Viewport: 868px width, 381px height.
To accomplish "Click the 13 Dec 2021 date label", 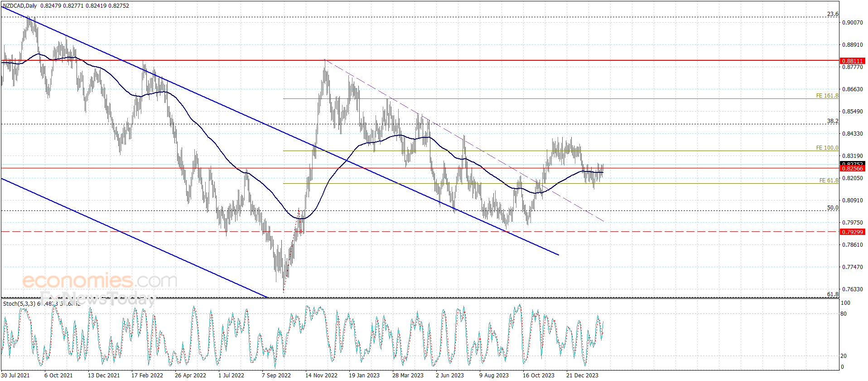I will [104, 376].
